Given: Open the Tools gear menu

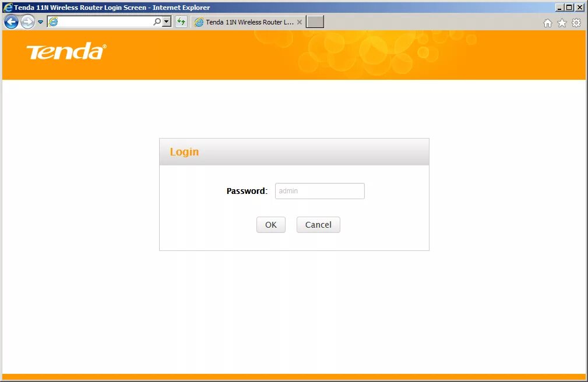Looking at the screenshot, I should pyautogui.click(x=576, y=23).
